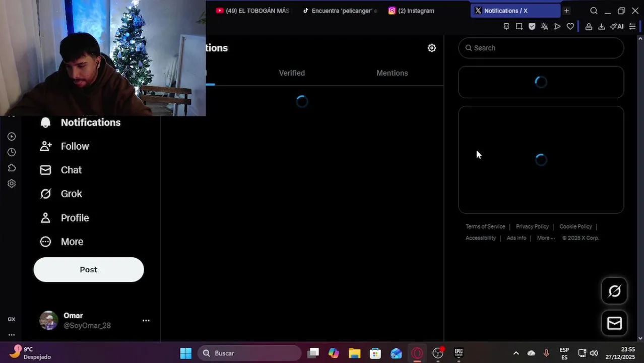The width and height of the screenshot is (644, 363).
Task: Switch to the YouTube EL TOBOGÁN tab
Action: click(253, 11)
